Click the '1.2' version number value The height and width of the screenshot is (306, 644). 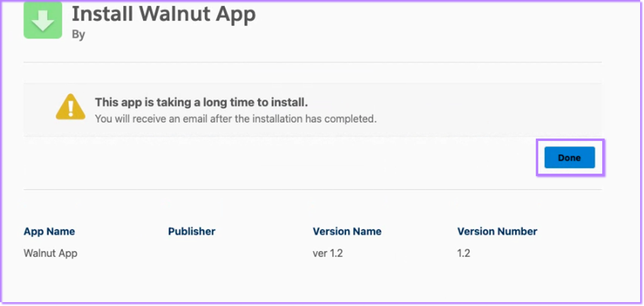click(464, 253)
